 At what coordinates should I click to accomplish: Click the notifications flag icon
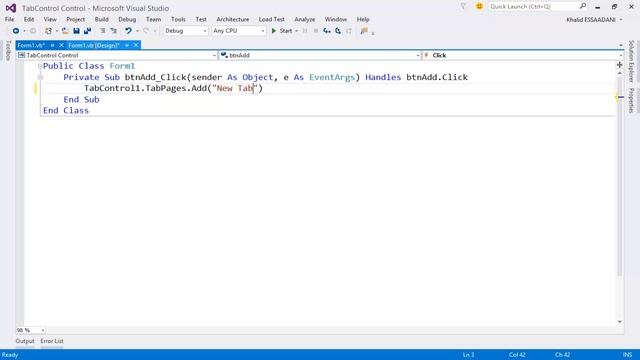(463, 7)
